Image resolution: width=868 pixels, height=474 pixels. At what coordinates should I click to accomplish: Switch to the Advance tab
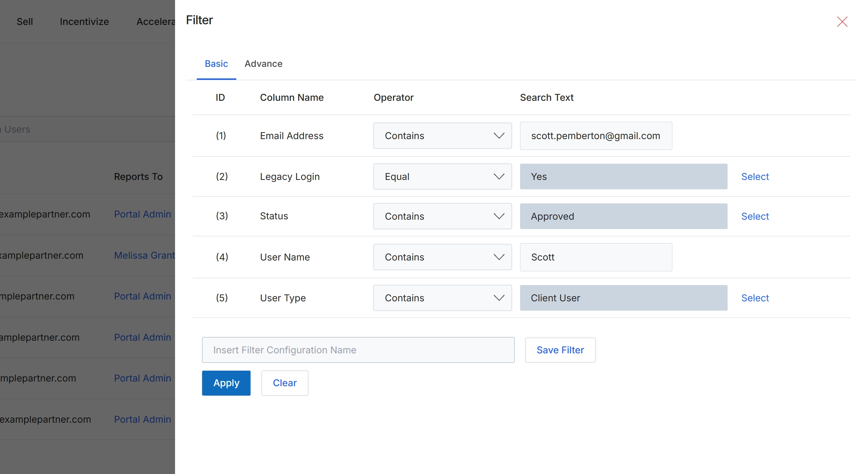[x=263, y=64]
